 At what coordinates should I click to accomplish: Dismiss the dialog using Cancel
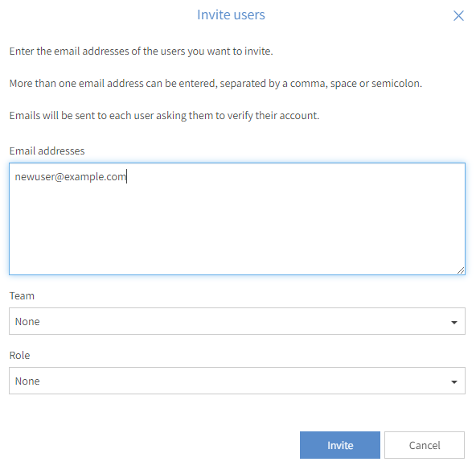[x=424, y=445]
